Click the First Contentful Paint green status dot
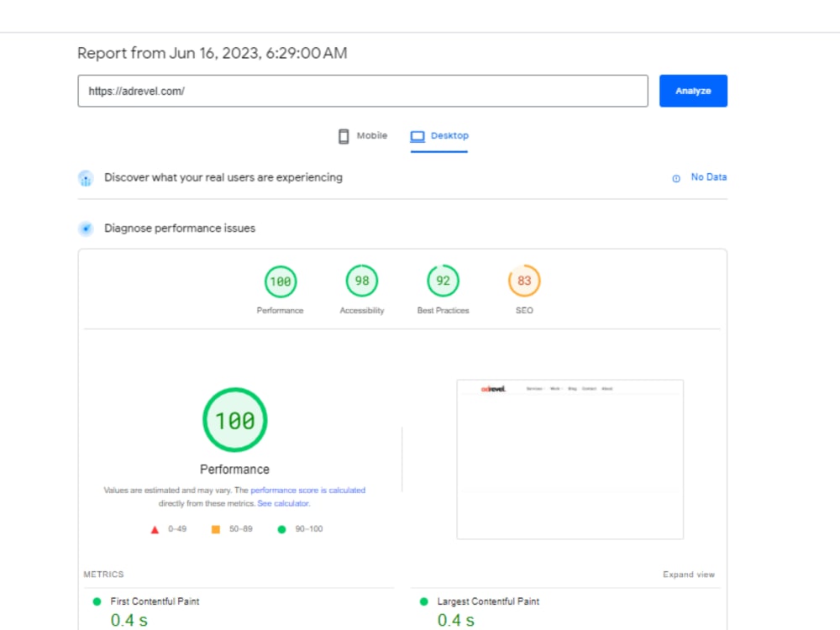 pyautogui.click(x=97, y=601)
